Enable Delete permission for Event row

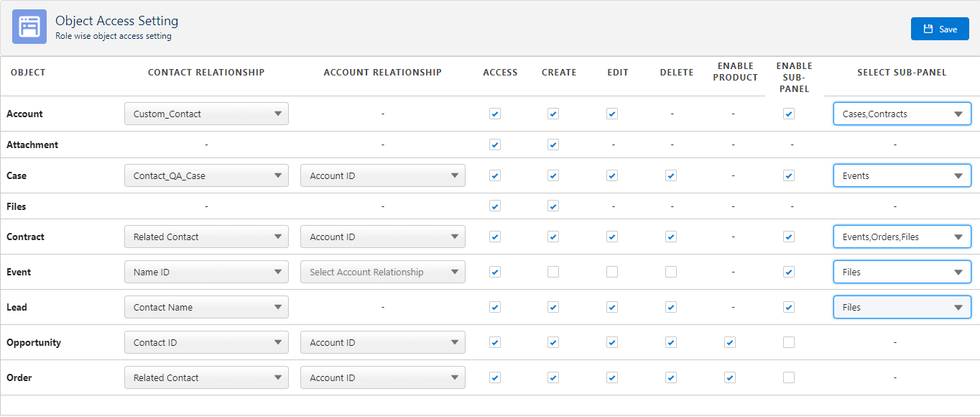(x=671, y=272)
